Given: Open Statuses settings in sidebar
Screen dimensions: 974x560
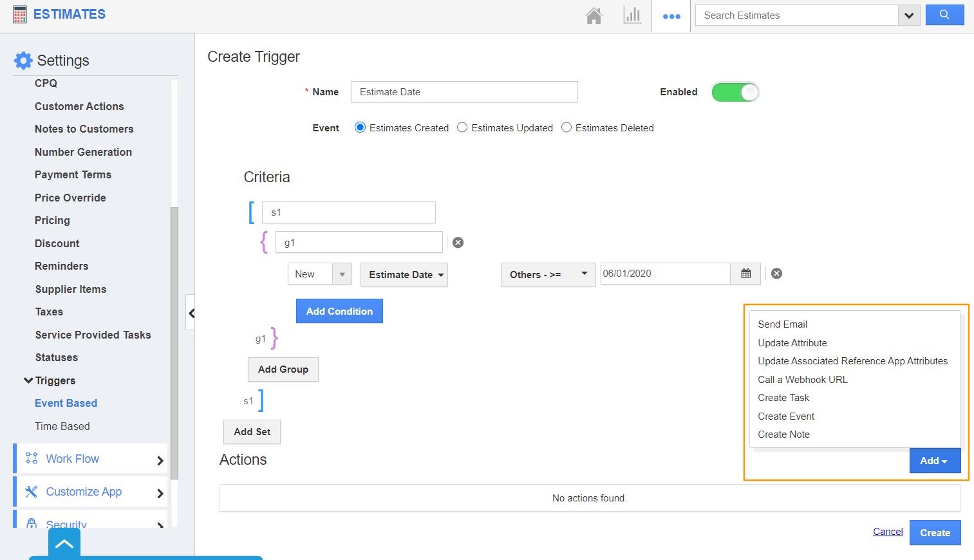Looking at the screenshot, I should point(57,357).
